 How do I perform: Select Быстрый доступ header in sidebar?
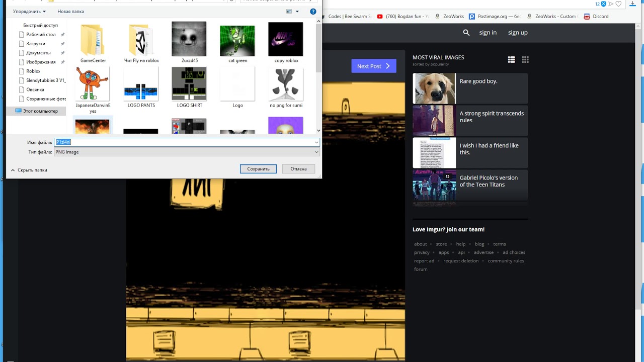click(40, 25)
